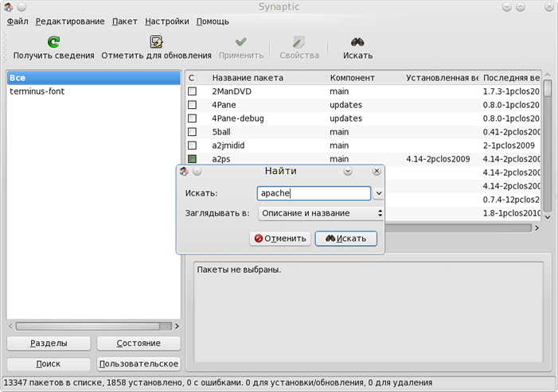
Task: Click the Состояние filter button
Action: click(139, 343)
